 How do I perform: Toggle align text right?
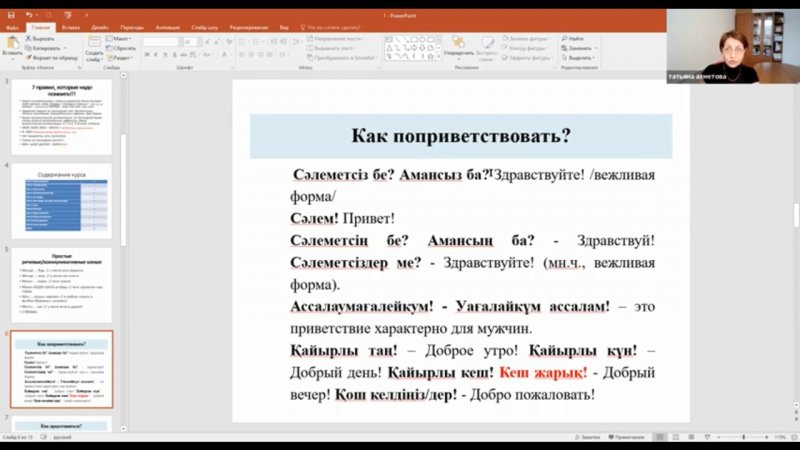pos(261,55)
